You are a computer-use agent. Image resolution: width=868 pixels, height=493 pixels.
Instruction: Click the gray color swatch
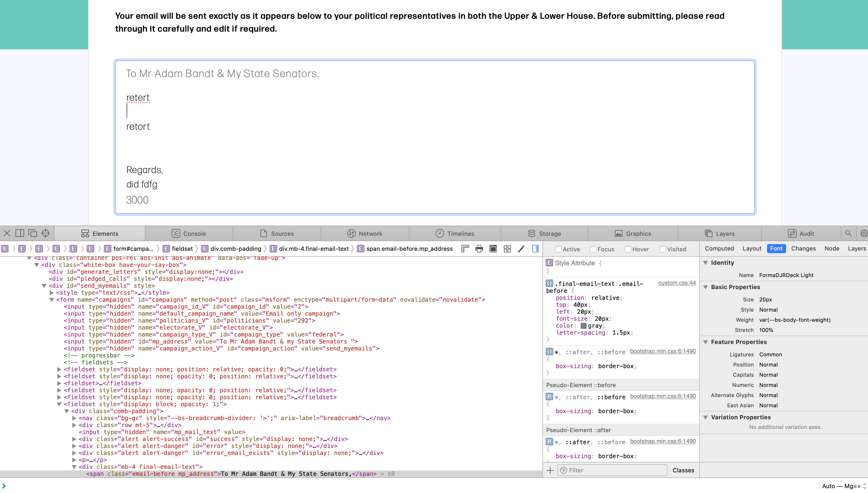coord(583,326)
